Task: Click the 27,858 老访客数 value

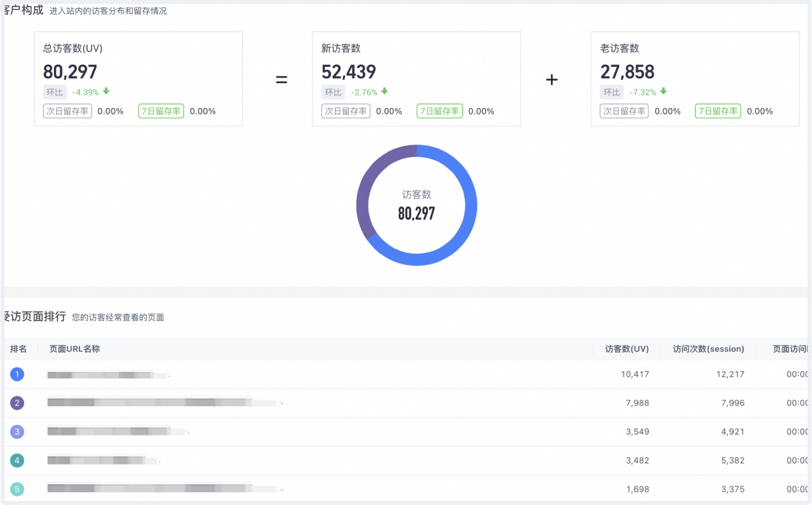Action: coord(627,72)
